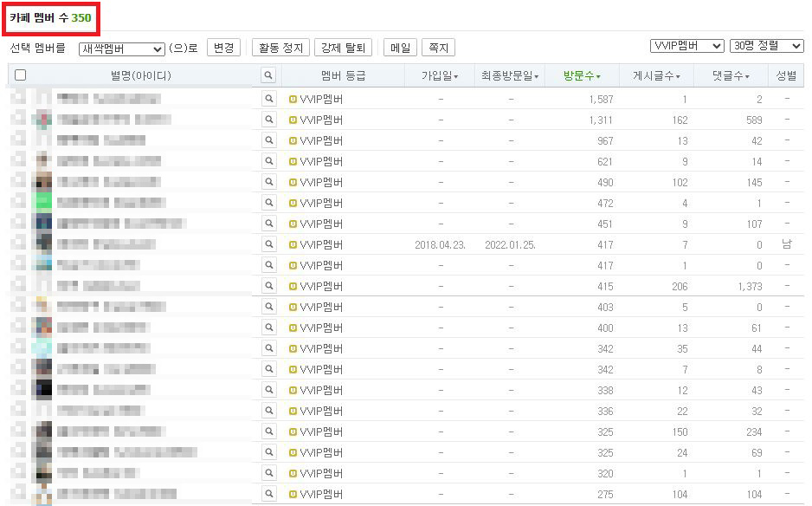This screenshot has width=812, height=506.
Task: Open member search icon in 1,311 visits row
Action: click(268, 120)
